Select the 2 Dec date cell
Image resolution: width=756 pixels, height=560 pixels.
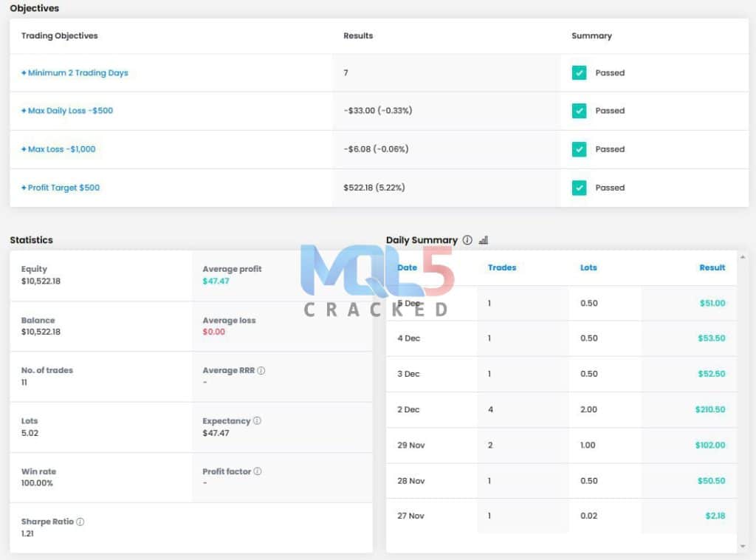point(408,409)
